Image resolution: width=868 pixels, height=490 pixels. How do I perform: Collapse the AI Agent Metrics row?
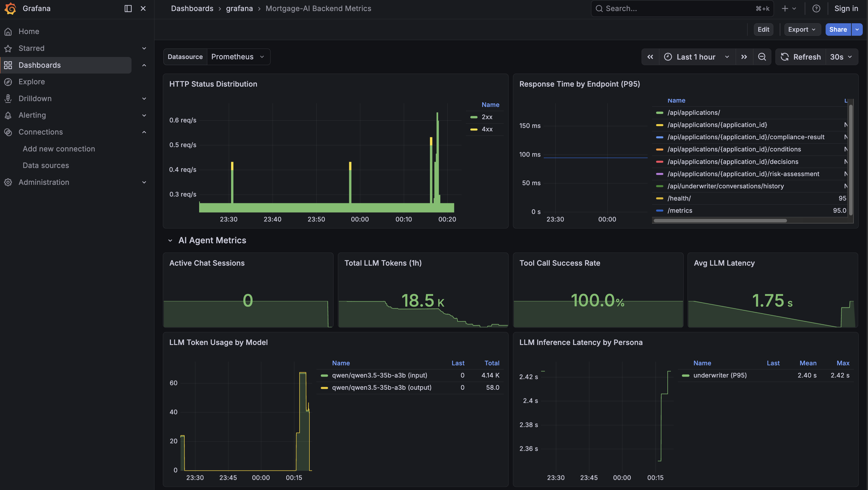tap(170, 240)
